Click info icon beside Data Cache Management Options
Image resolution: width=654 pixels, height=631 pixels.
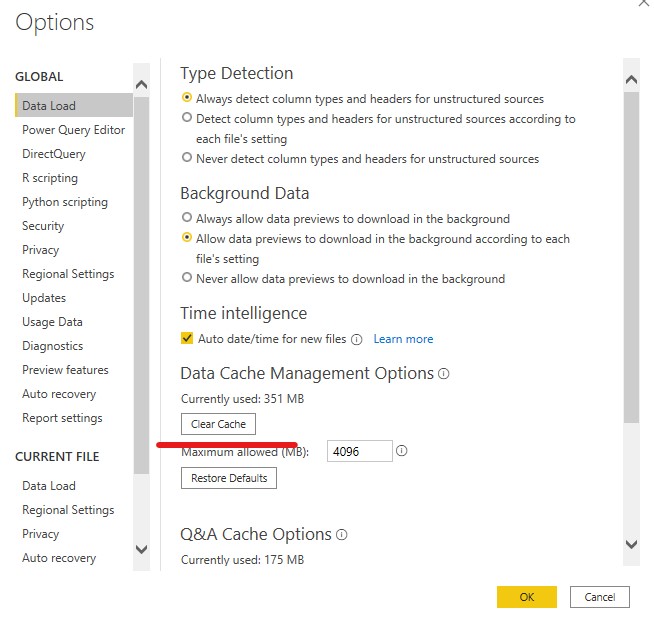(443, 373)
